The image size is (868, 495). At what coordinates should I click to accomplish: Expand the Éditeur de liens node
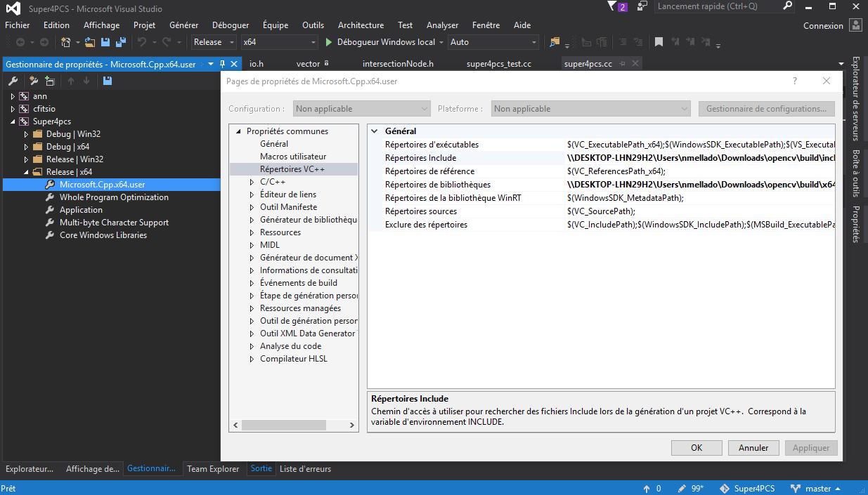(x=252, y=194)
